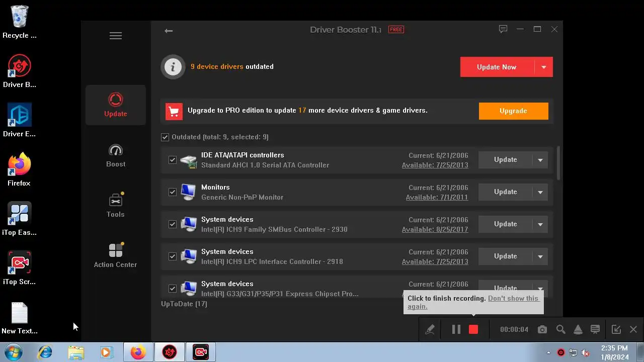Click the ICH9 SMBus Controller device icon
Image resolution: width=644 pixels, height=362 pixels.
(189, 224)
